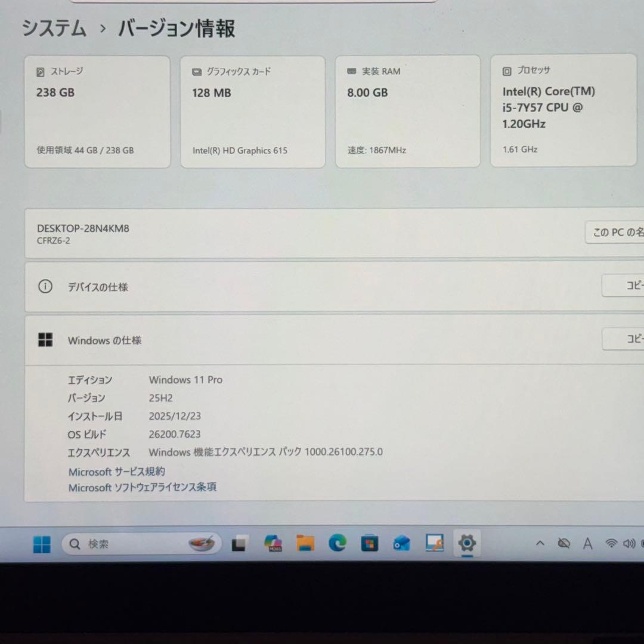Launch Microsoft Edge from taskbar
Viewport: 644px width, 644px height.
coord(338,543)
